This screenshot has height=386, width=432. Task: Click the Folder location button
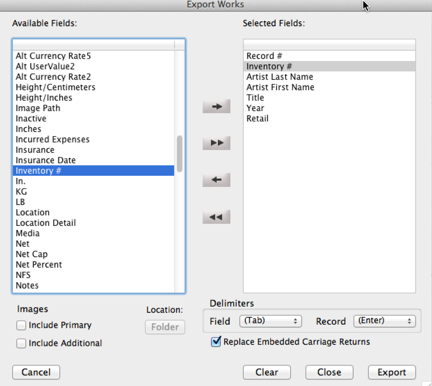coord(165,327)
